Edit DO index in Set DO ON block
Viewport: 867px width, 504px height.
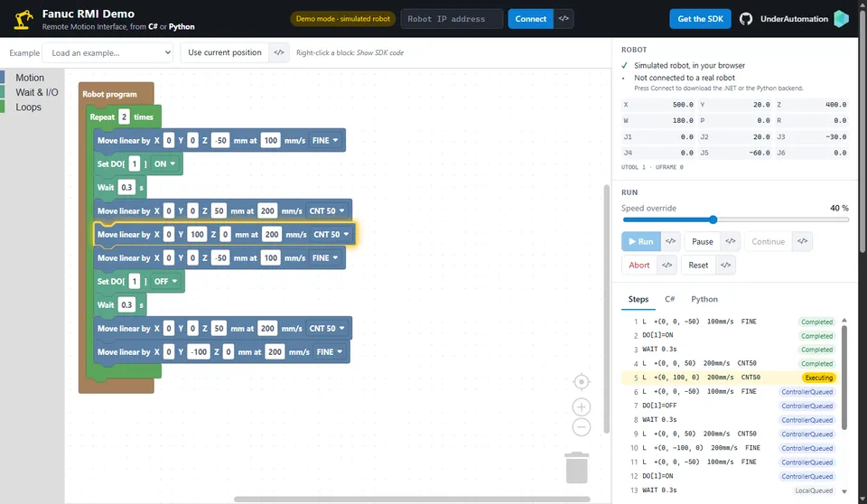tap(135, 163)
